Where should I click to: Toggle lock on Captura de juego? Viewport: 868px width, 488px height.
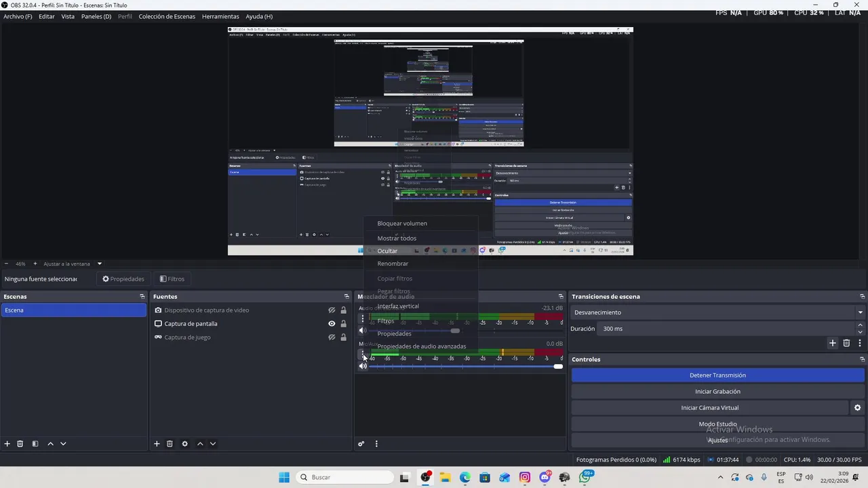343,338
